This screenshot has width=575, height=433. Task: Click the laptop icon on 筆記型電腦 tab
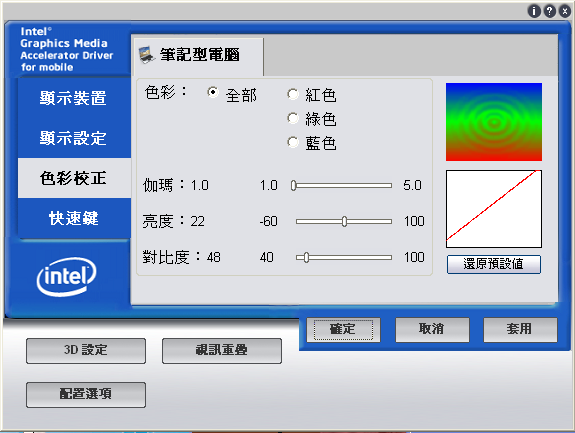point(147,55)
